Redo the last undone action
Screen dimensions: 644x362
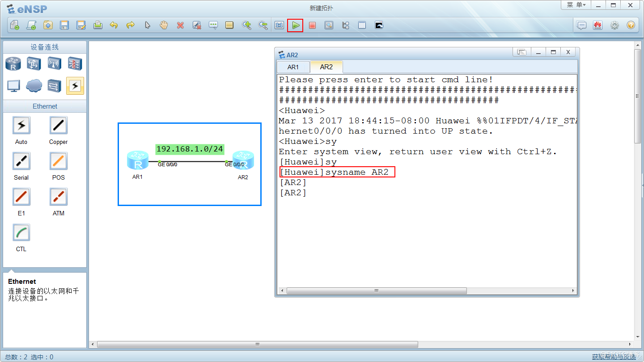coord(131,25)
